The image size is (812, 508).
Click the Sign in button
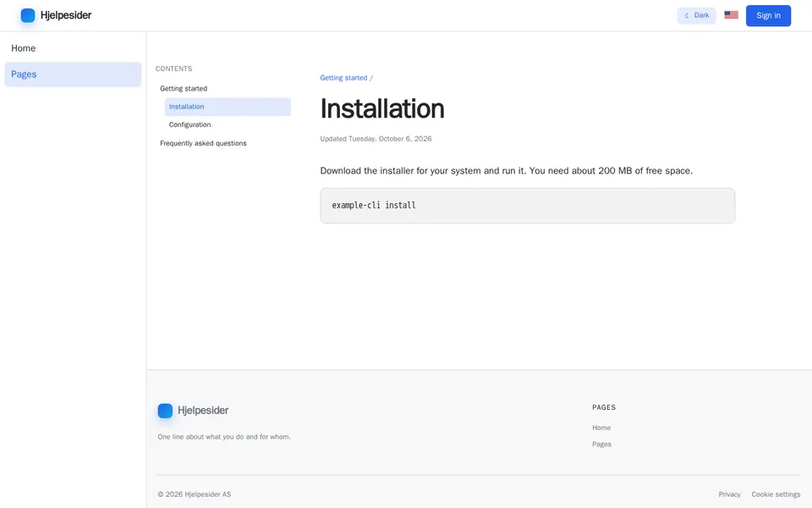point(768,15)
